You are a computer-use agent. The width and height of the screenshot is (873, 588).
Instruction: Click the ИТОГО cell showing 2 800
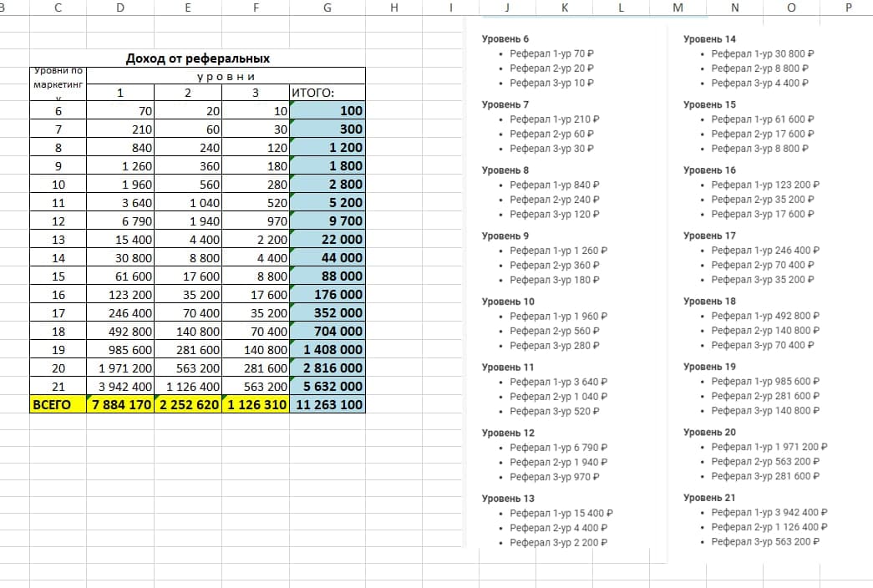[327, 185]
